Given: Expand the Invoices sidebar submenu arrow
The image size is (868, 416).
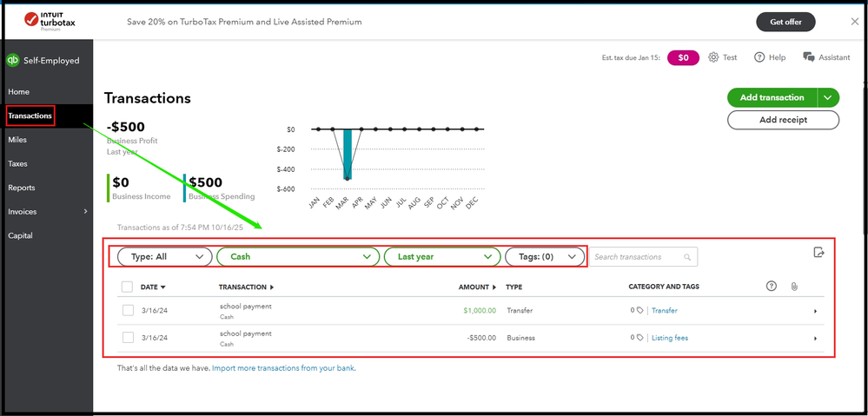Looking at the screenshot, I should [x=85, y=211].
